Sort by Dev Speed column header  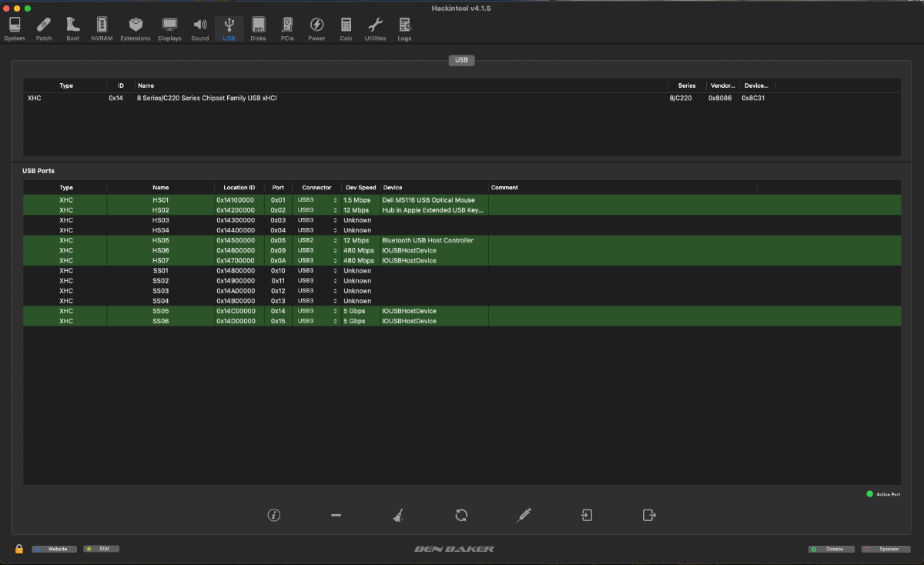coord(360,188)
